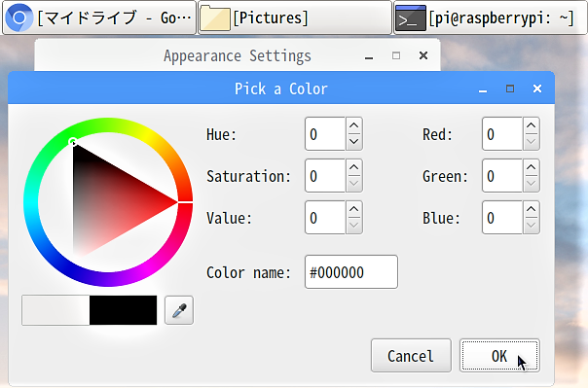Open the pi@raspberrypi terminal taskbar entry
The image size is (588, 388).
click(491, 18)
